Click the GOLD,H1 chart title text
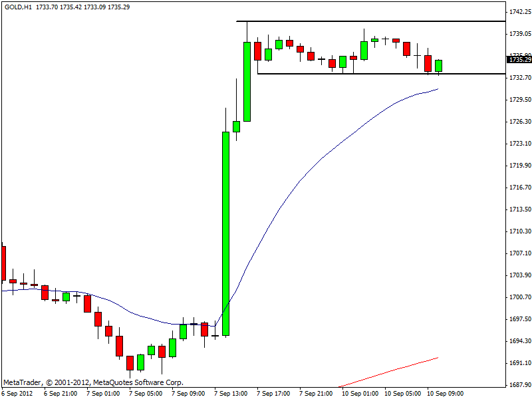Image resolution: width=532 pixels, height=399 pixels. (17, 7)
